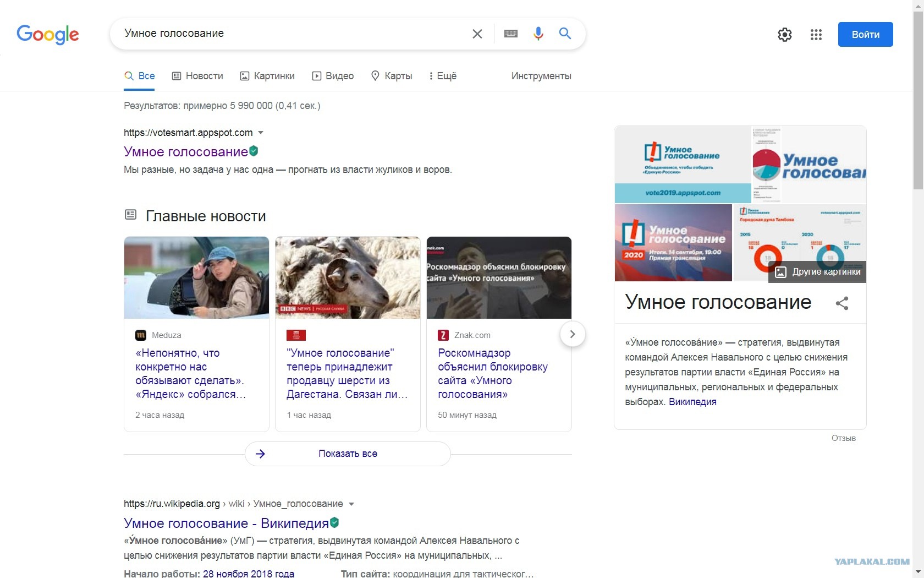Advance the news carousel with right chevron
Screen dimensions: 924x578
coord(573,334)
